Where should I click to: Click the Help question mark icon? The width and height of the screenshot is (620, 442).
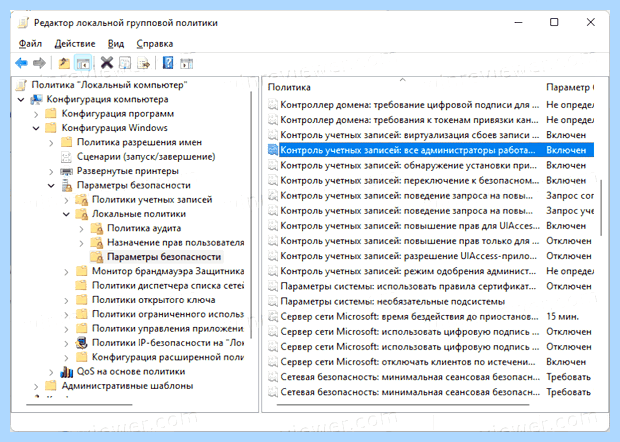[168, 63]
